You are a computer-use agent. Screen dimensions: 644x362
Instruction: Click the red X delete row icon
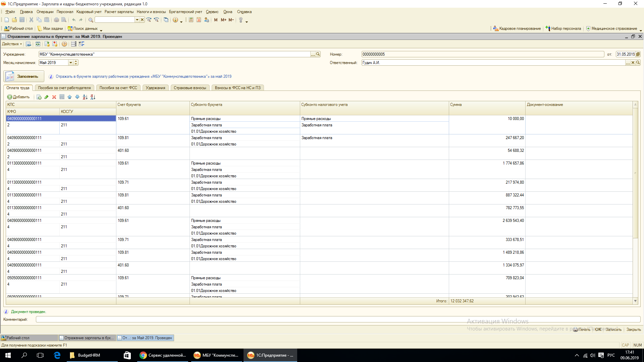tap(54, 97)
